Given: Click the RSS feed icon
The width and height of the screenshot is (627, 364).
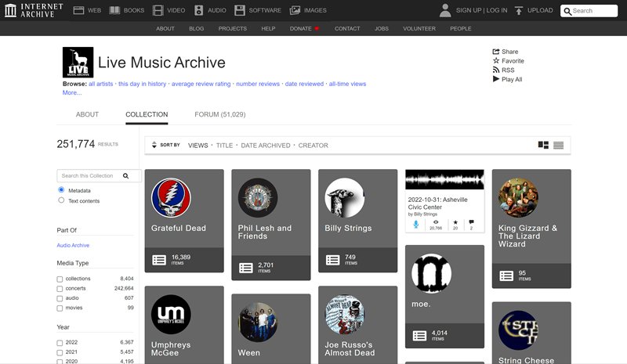Looking at the screenshot, I should tap(496, 70).
